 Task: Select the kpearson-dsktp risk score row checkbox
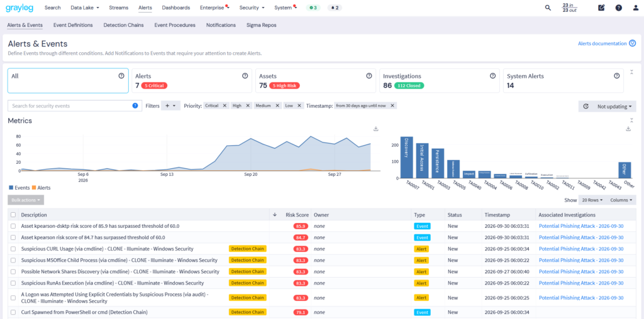[14, 226]
